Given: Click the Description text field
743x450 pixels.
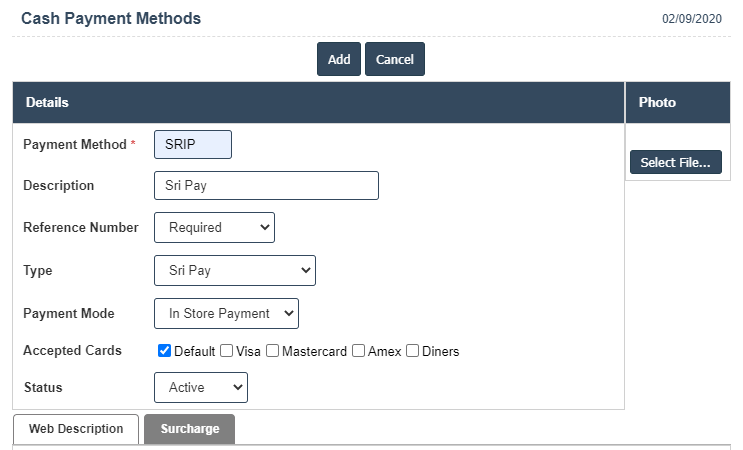Looking at the screenshot, I should 266,186.
